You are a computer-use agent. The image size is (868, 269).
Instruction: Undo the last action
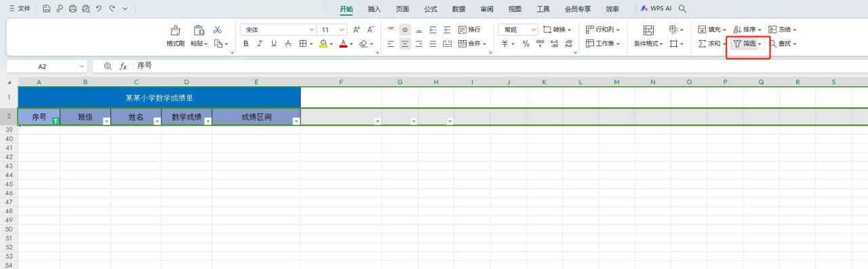tap(99, 9)
